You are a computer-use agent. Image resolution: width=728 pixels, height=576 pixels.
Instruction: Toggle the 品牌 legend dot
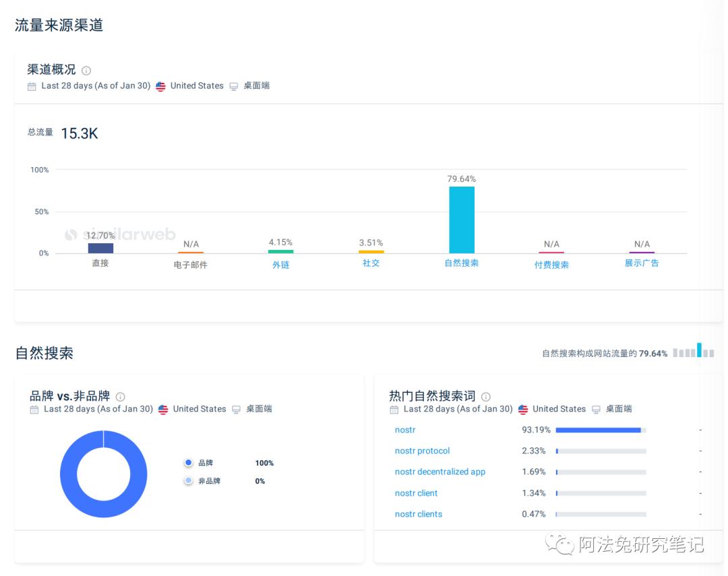coord(189,463)
